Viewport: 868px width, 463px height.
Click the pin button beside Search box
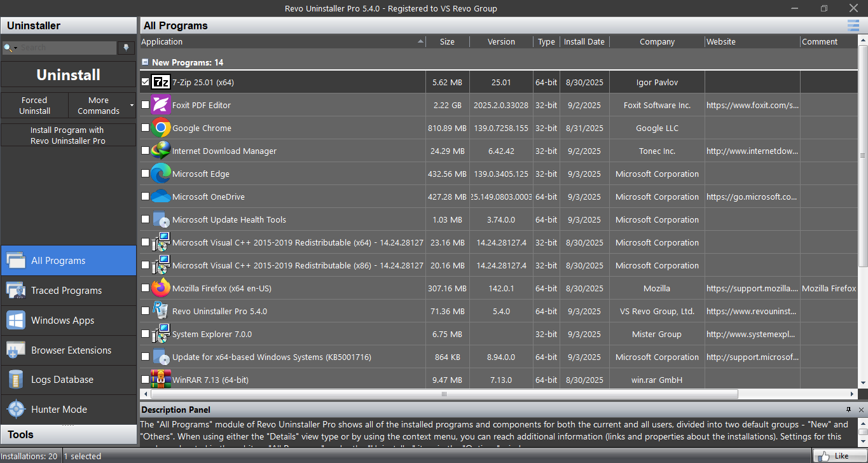127,48
